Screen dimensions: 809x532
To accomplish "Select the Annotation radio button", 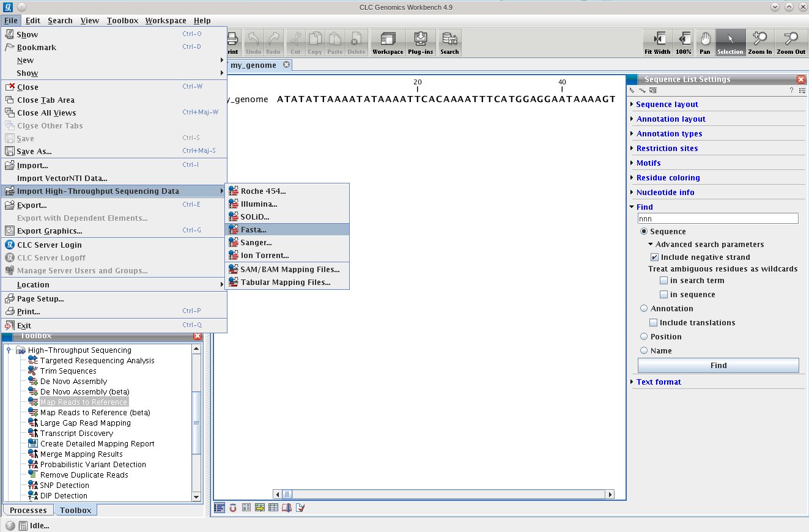I will point(644,309).
